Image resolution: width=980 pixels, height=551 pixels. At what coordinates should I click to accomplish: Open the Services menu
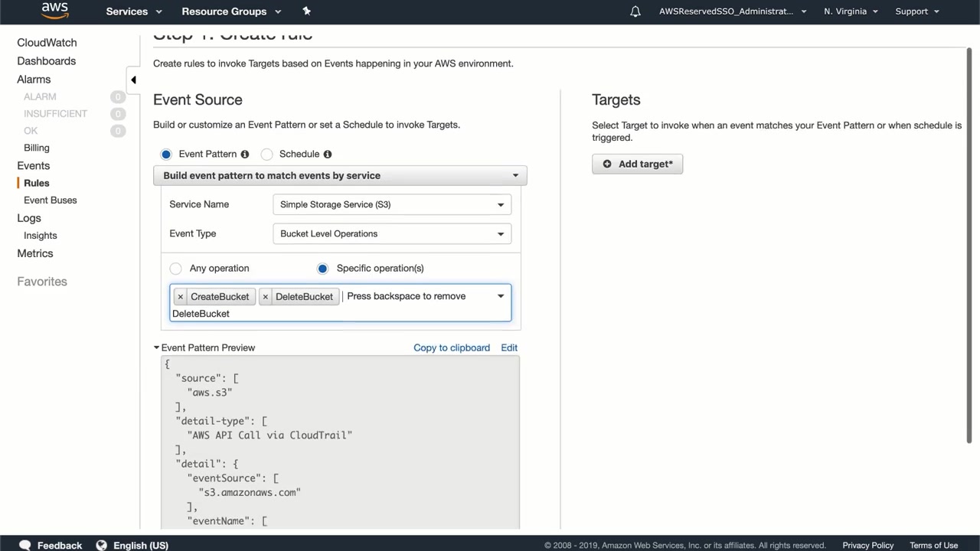coord(134,11)
